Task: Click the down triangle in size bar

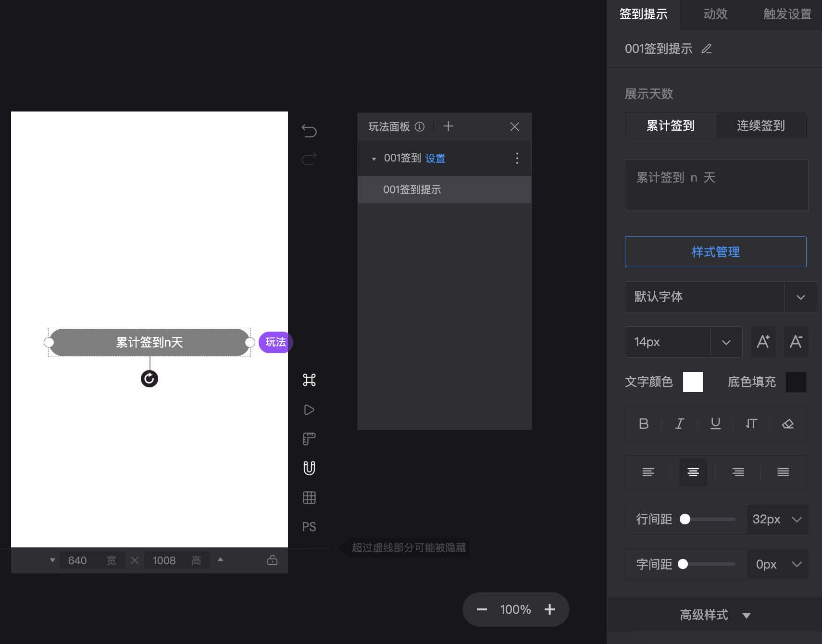Action: 52,560
